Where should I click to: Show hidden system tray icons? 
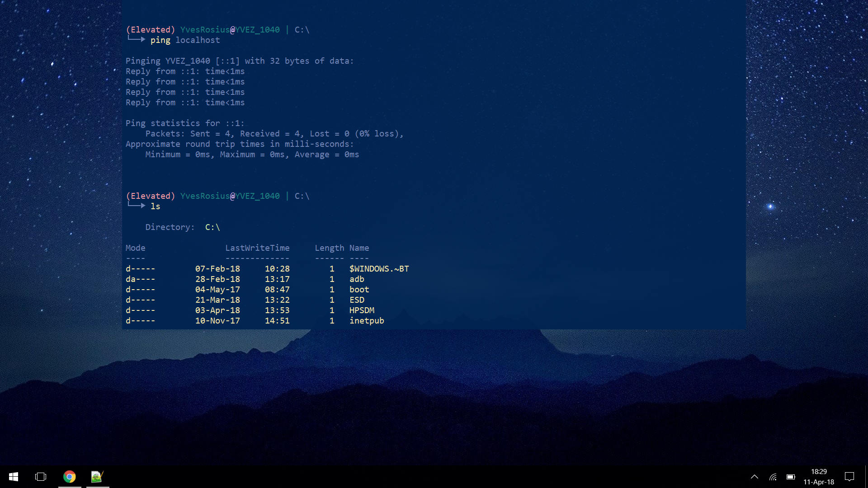[755, 477]
